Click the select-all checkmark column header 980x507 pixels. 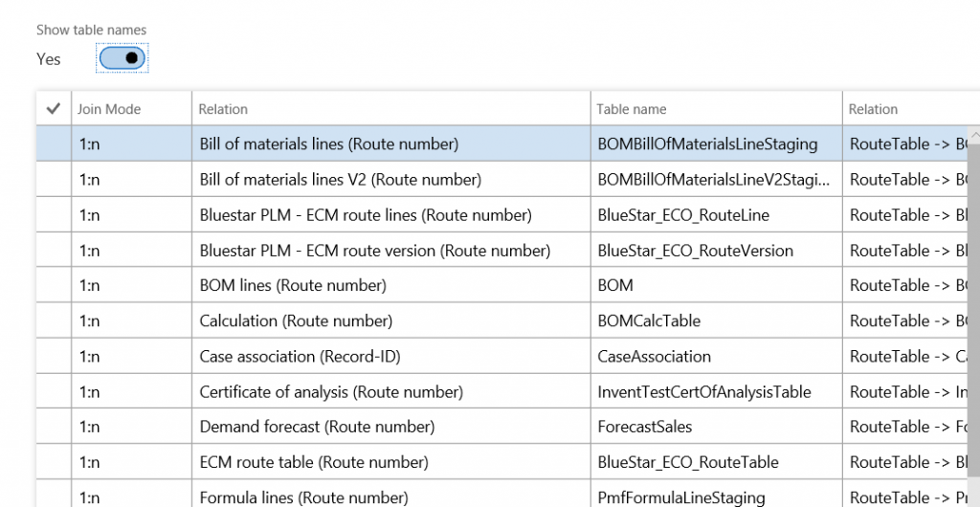[54, 109]
